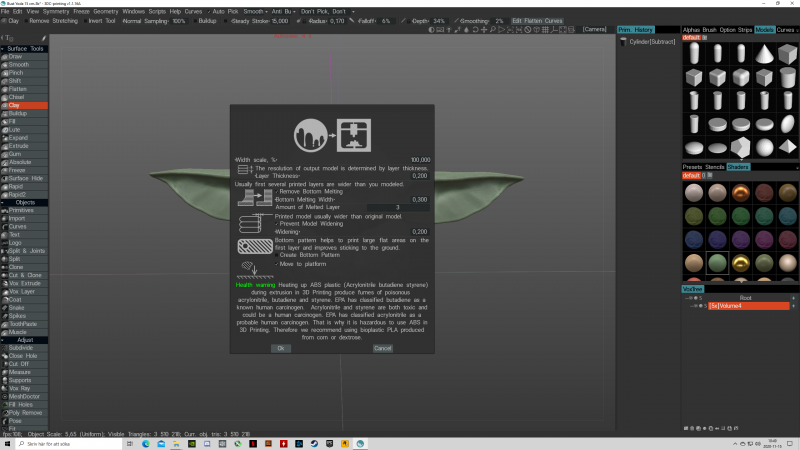Select the Primitives tool under Objects

pos(22,210)
